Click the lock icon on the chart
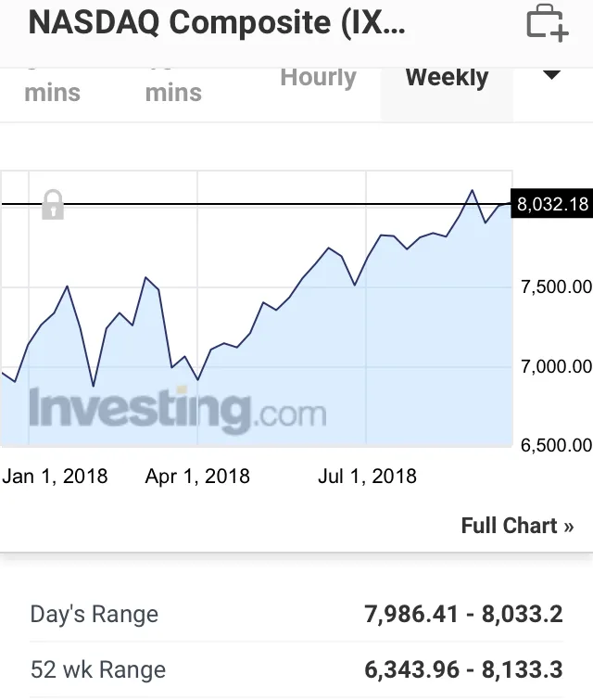Image resolution: width=593 pixels, height=700 pixels. 53,205
